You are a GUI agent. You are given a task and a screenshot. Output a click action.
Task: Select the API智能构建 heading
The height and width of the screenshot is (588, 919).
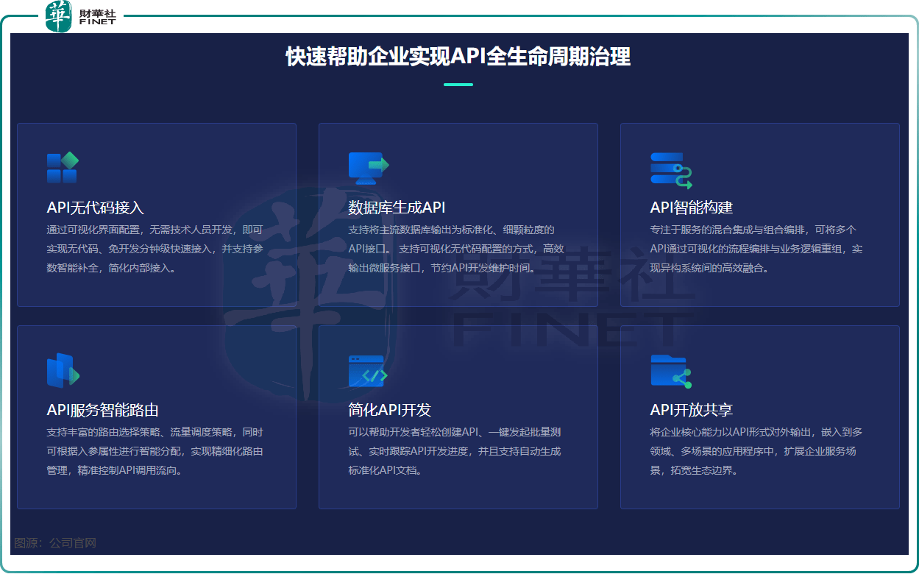tap(691, 208)
